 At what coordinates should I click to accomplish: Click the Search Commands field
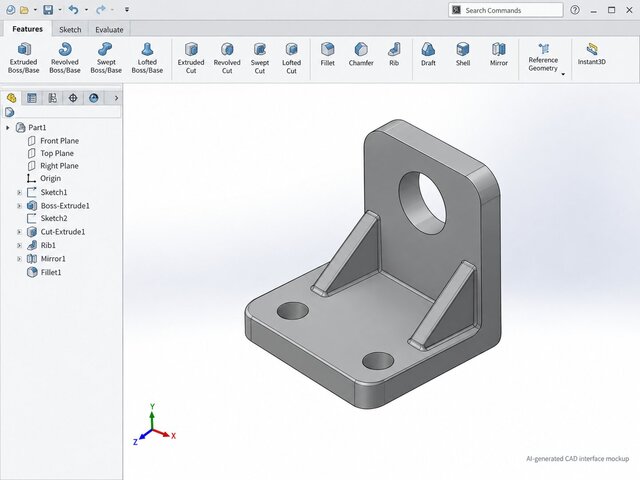pos(506,10)
